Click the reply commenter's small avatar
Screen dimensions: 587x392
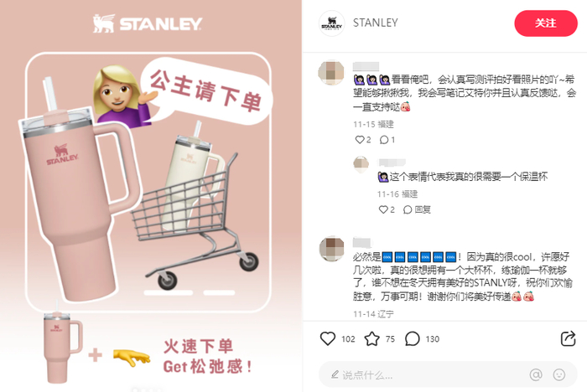[361, 164]
